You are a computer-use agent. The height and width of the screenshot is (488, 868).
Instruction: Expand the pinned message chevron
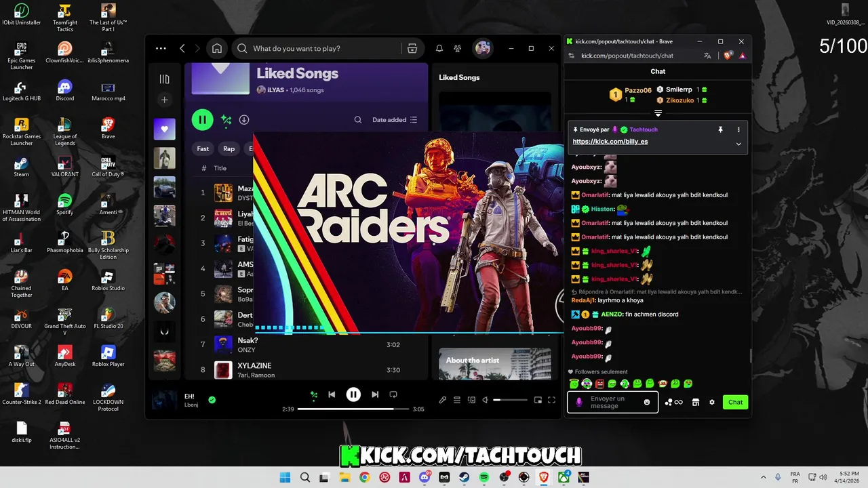[x=738, y=144]
